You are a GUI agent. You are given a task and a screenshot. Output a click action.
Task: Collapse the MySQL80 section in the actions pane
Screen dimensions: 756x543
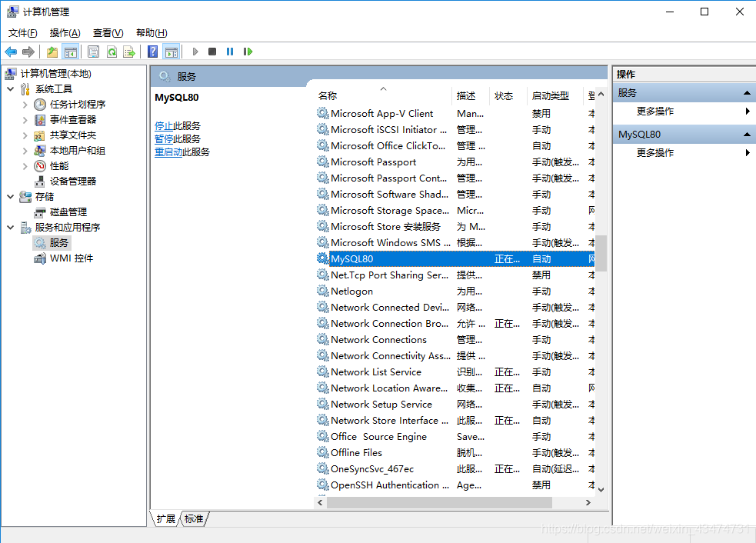(747, 134)
